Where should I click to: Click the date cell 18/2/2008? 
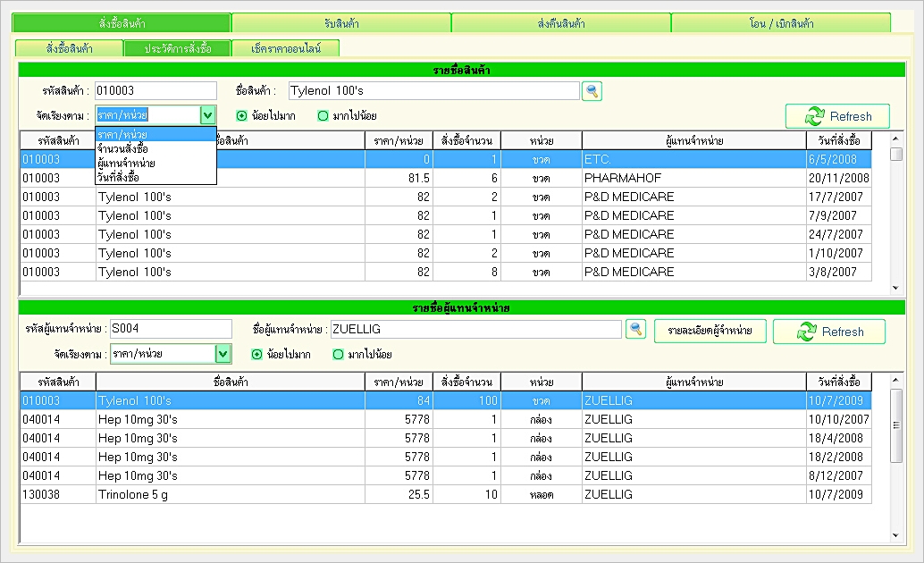tap(838, 457)
